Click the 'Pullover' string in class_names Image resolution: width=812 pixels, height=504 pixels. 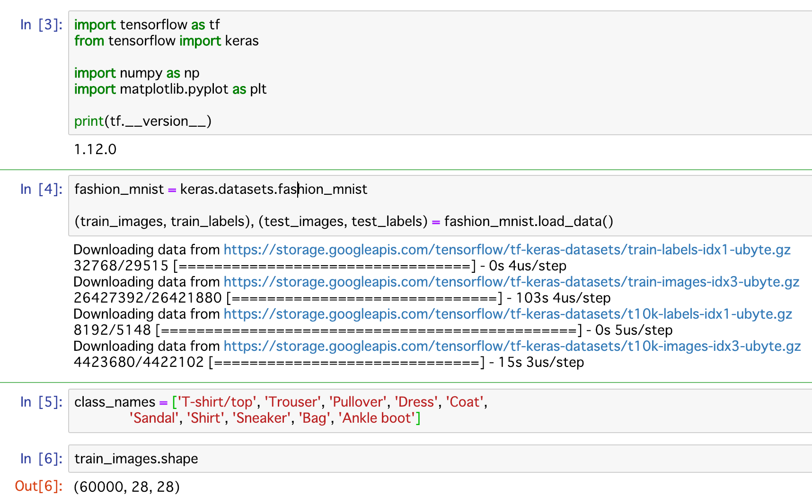pos(358,402)
